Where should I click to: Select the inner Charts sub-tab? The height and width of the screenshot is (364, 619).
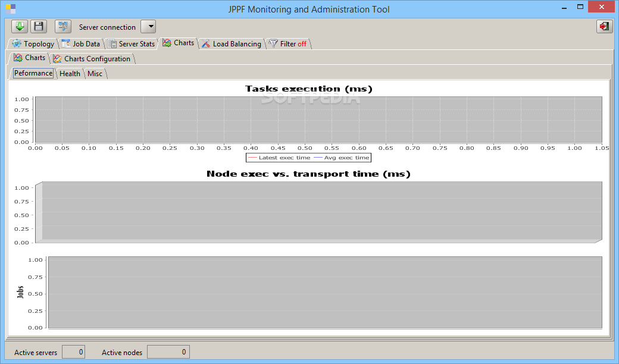tap(30, 58)
